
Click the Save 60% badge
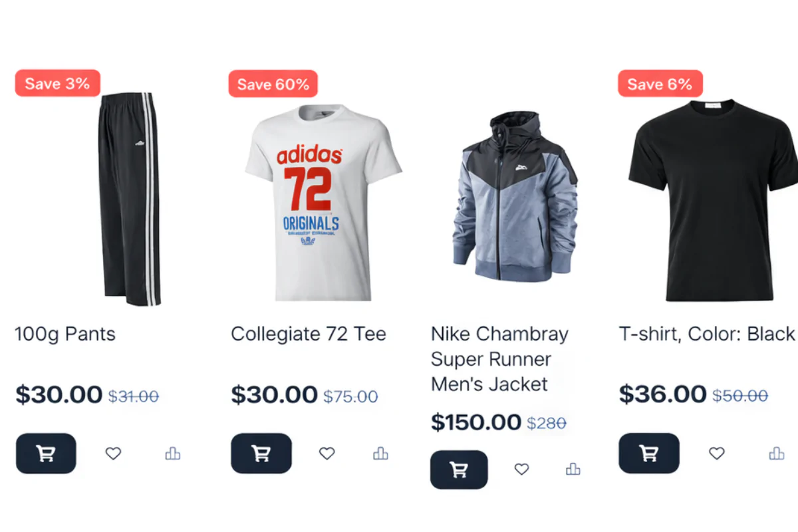coord(273,84)
